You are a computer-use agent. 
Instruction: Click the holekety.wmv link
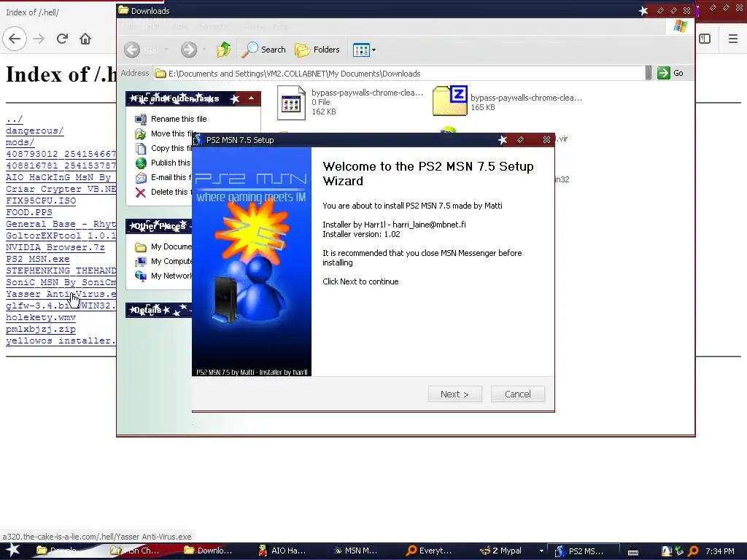(x=41, y=317)
